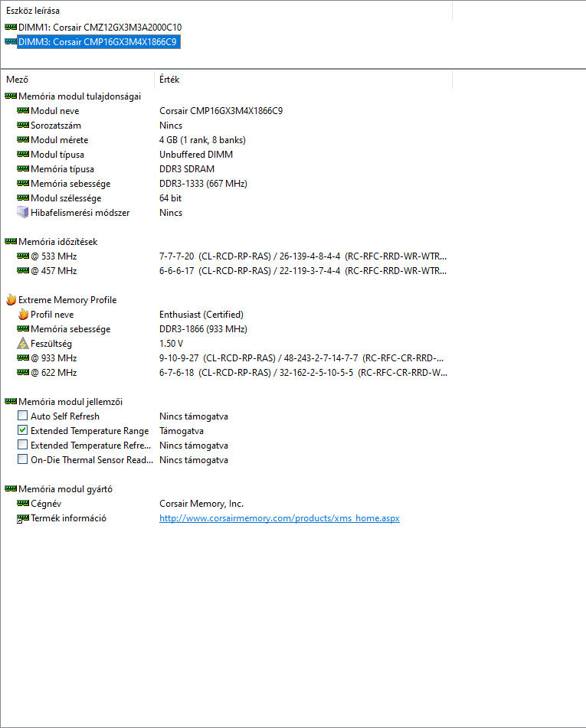Select the Enthusiast (Certified) value
This screenshot has width=586, height=728.
pos(201,315)
